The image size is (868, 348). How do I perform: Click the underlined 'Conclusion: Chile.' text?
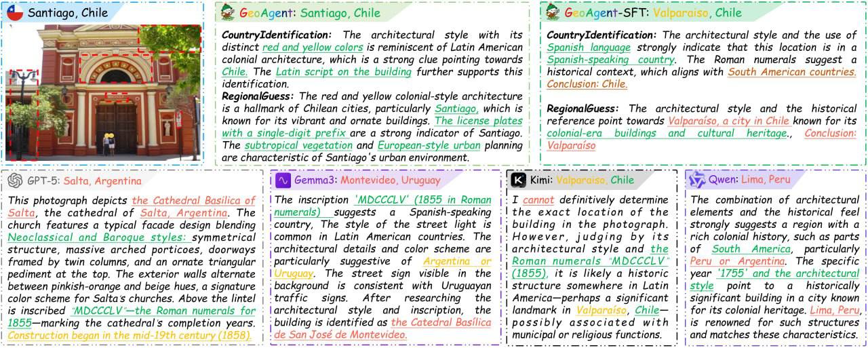[587, 83]
